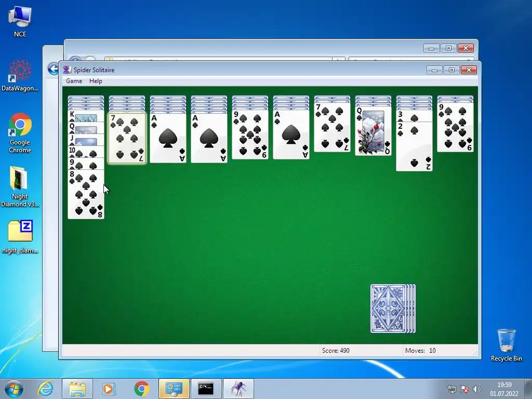Switch to Spider Solitaire taskbar item
532x399 pixels.
[238, 389]
